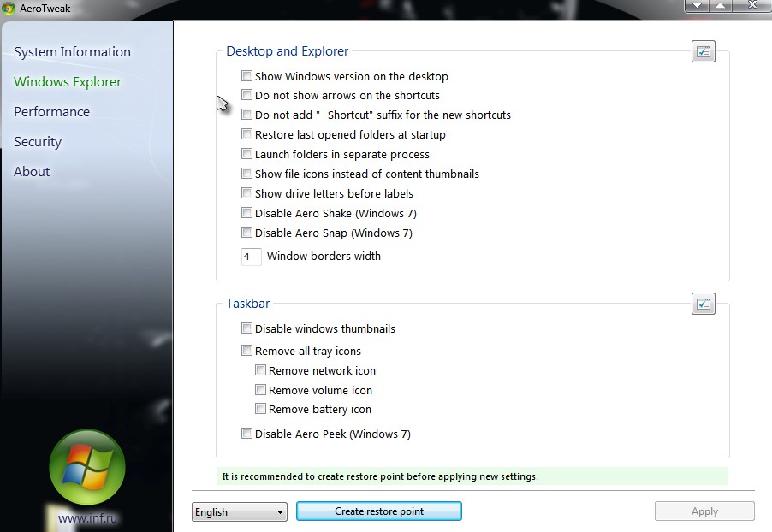Check Launch folders in separate process
The width and height of the screenshot is (772, 532).
click(x=246, y=154)
